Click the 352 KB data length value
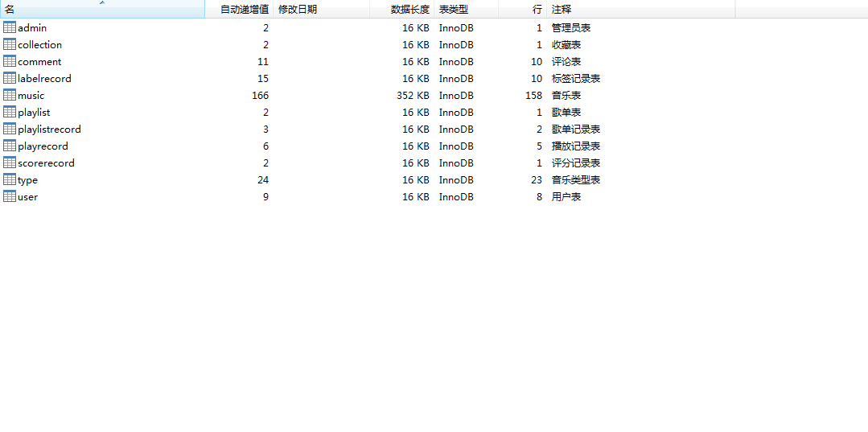 [413, 95]
